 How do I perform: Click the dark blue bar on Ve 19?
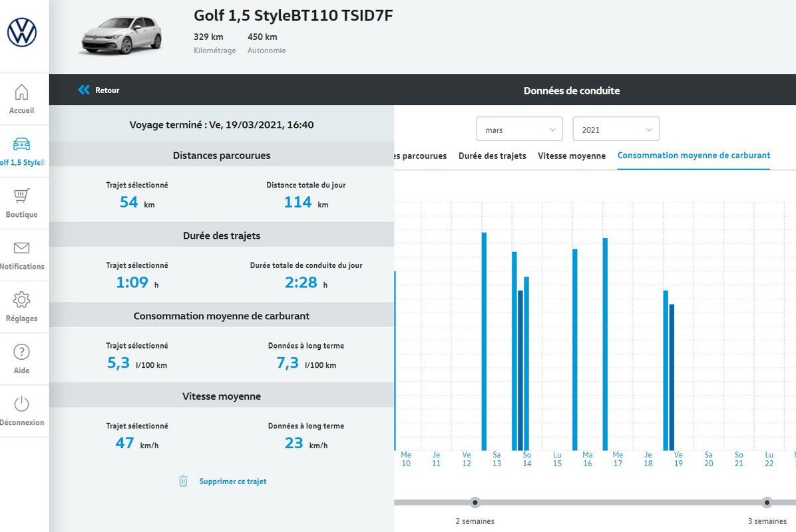click(672, 377)
